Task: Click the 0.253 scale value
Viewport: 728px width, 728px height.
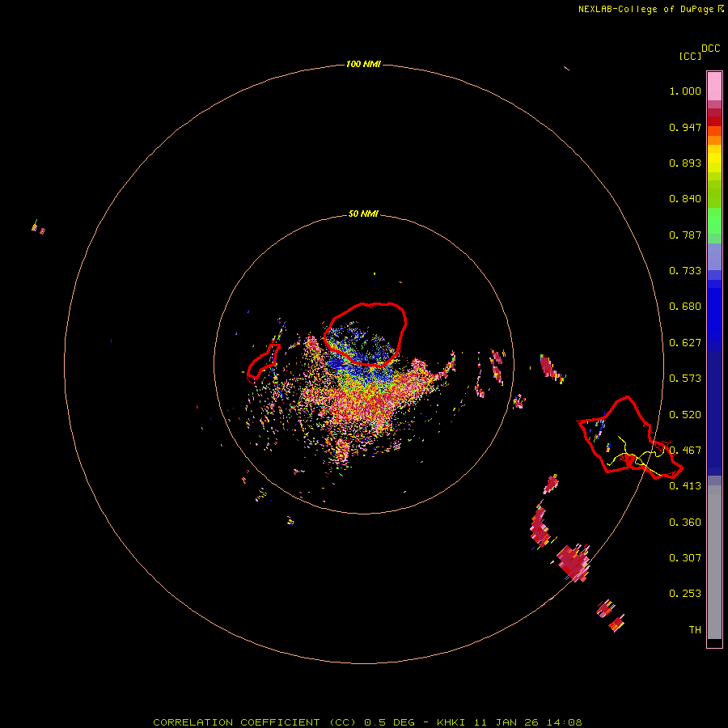Action: pyautogui.click(x=685, y=594)
